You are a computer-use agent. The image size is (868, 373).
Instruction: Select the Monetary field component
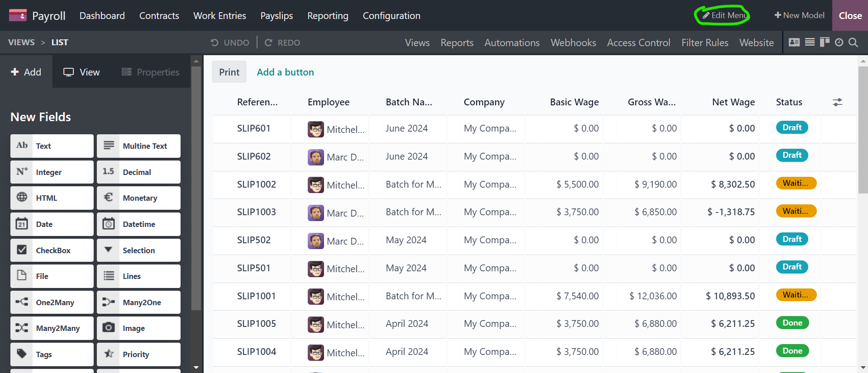click(138, 198)
